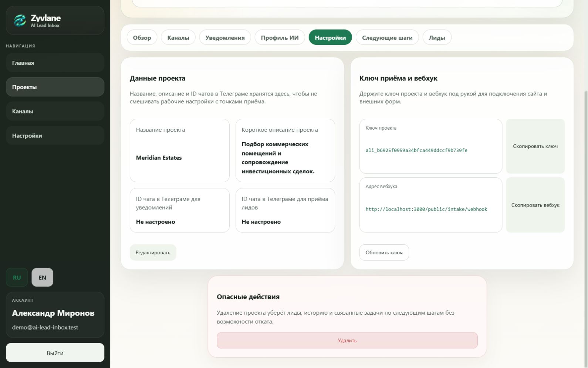Open the Профиль ИИ tab
The width and height of the screenshot is (588, 368).
click(280, 37)
